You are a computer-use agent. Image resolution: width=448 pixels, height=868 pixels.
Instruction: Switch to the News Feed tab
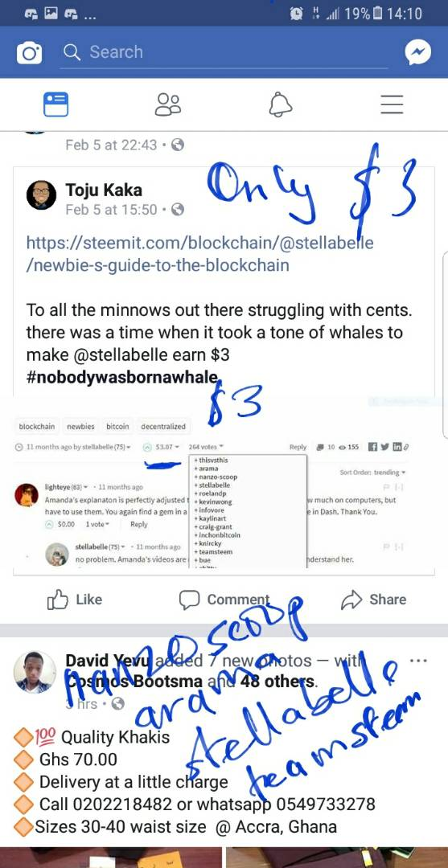pyautogui.click(x=56, y=104)
